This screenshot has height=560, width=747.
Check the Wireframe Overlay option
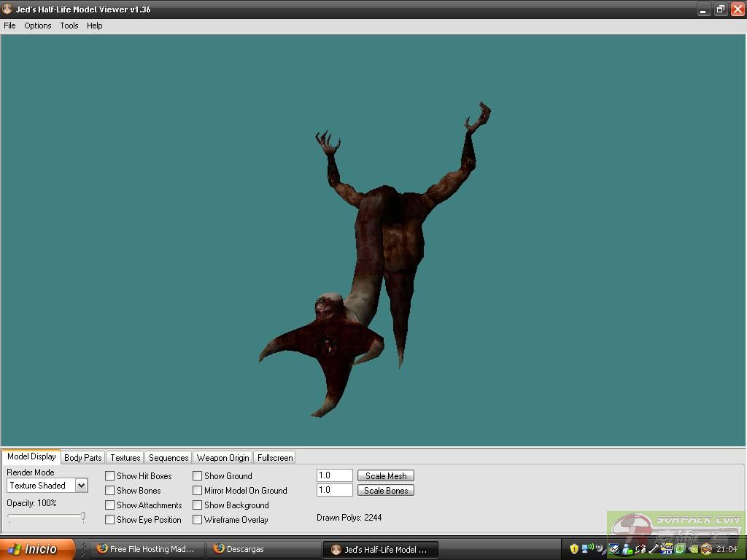click(198, 520)
